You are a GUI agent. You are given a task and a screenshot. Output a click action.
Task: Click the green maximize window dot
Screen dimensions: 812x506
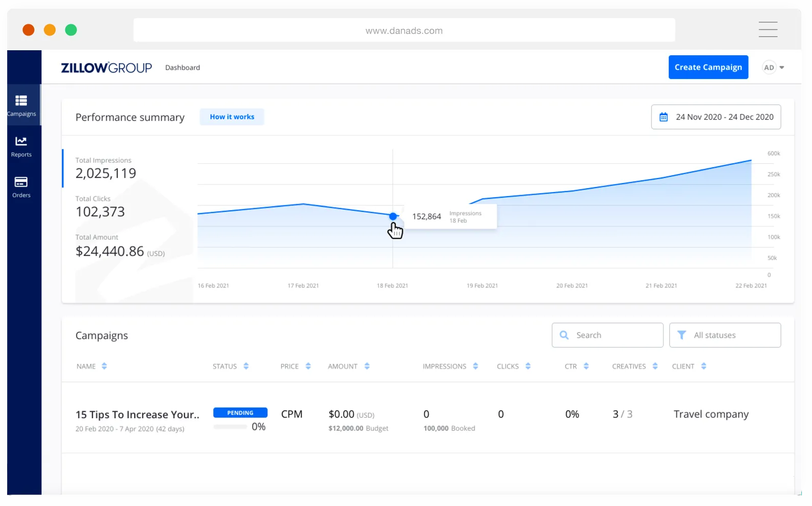71,30
